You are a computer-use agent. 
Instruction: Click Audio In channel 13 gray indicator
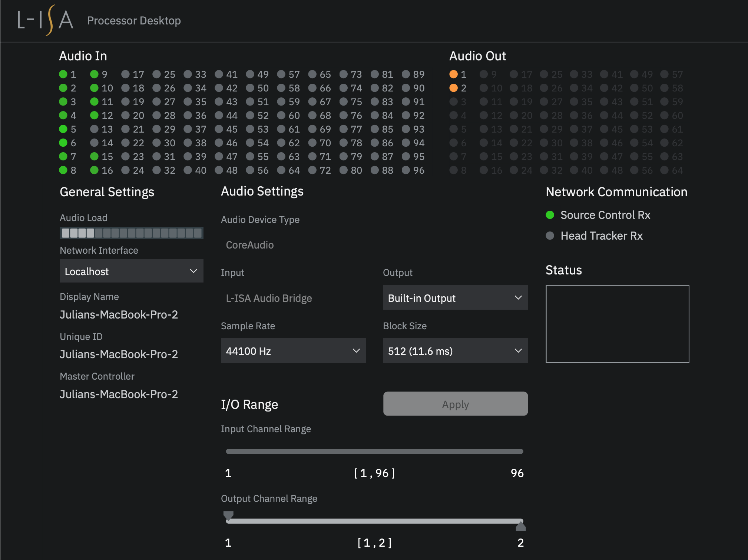coord(94,129)
